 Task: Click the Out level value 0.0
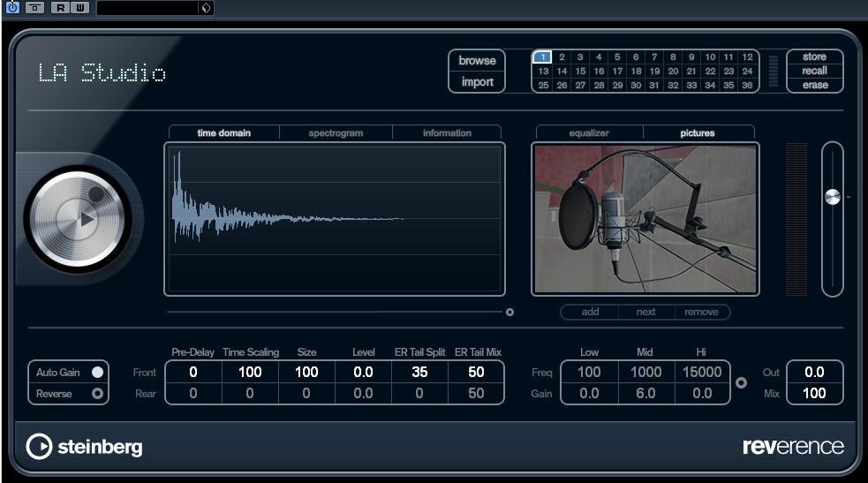(x=814, y=373)
